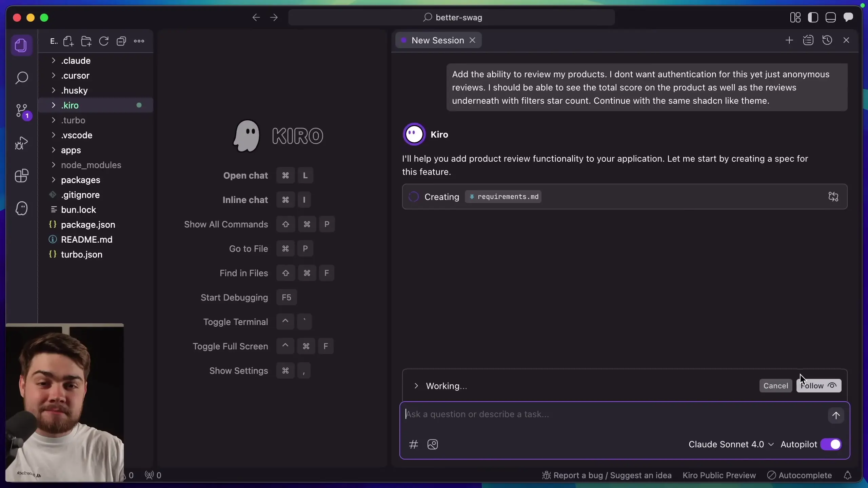Open the customize layout icon

795,17
